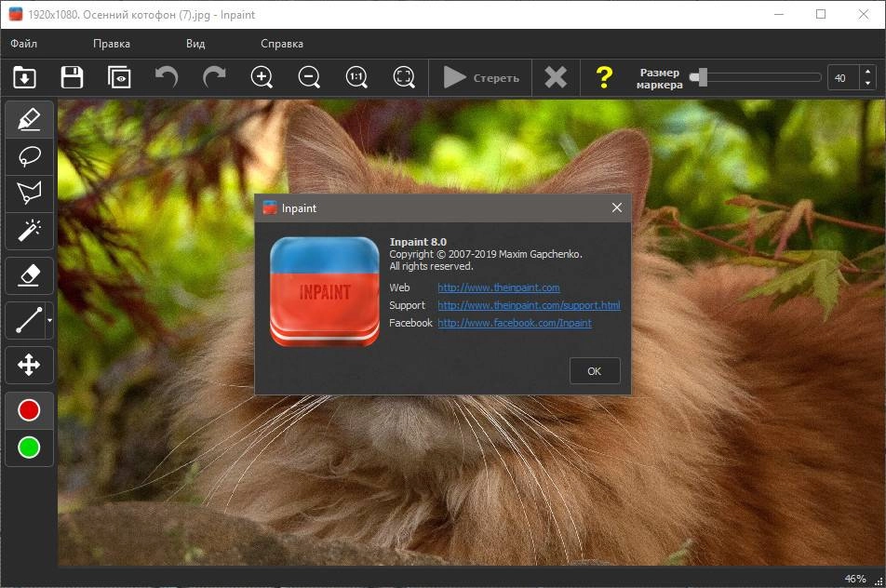Close the Inpaint about dialog

coord(617,207)
